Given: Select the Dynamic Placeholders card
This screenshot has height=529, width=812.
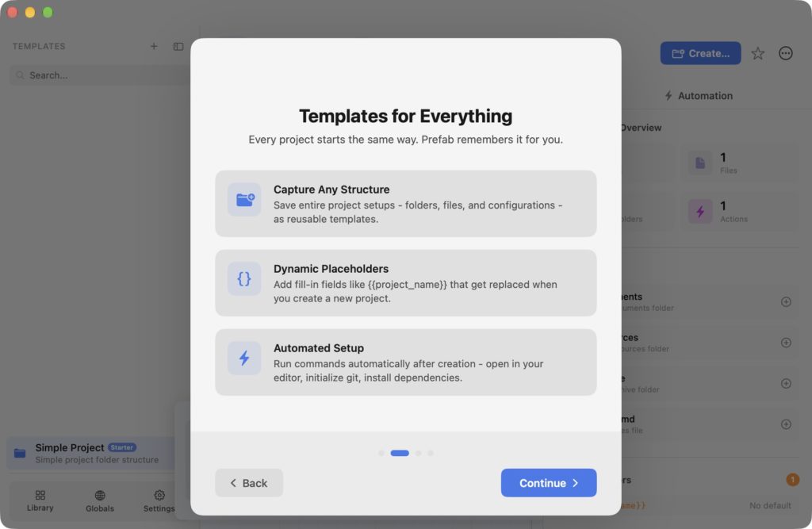Looking at the screenshot, I should 406,283.
